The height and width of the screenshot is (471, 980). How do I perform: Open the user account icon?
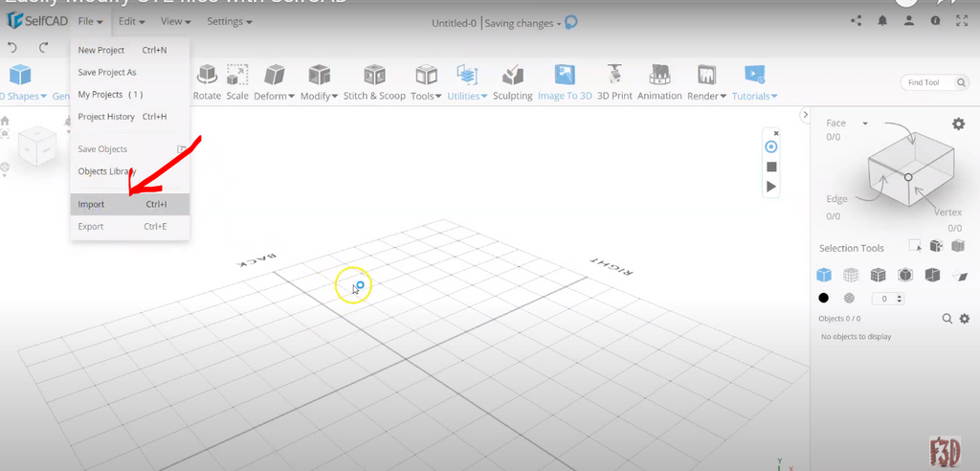pos(909,21)
